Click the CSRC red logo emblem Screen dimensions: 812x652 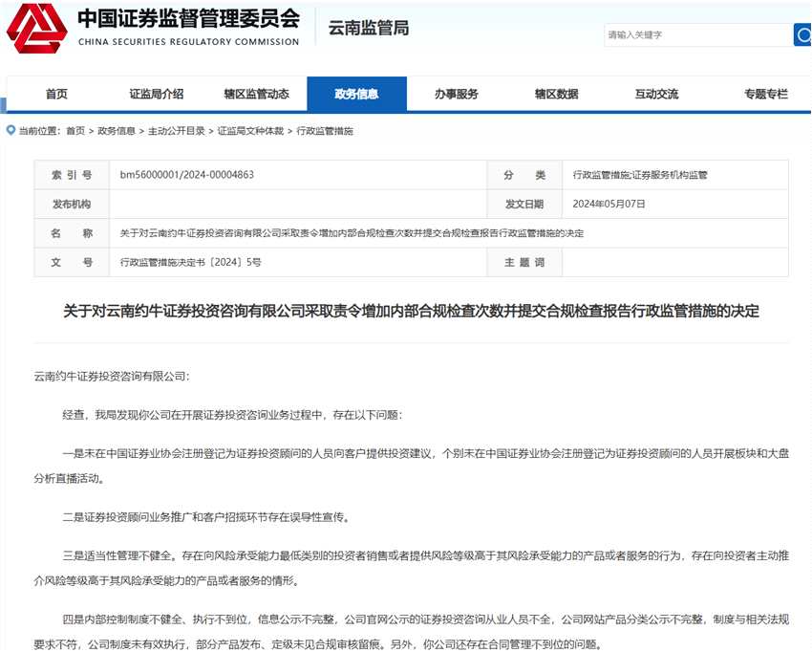(36, 28)
